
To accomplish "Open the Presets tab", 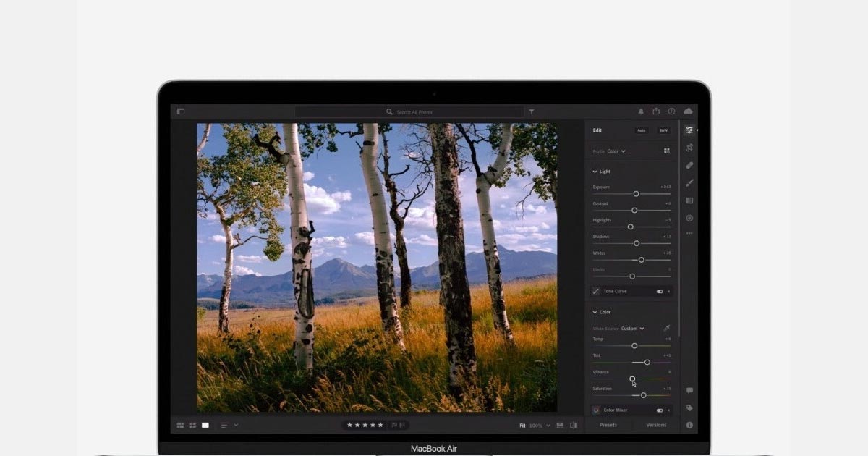I will point(608,426).
